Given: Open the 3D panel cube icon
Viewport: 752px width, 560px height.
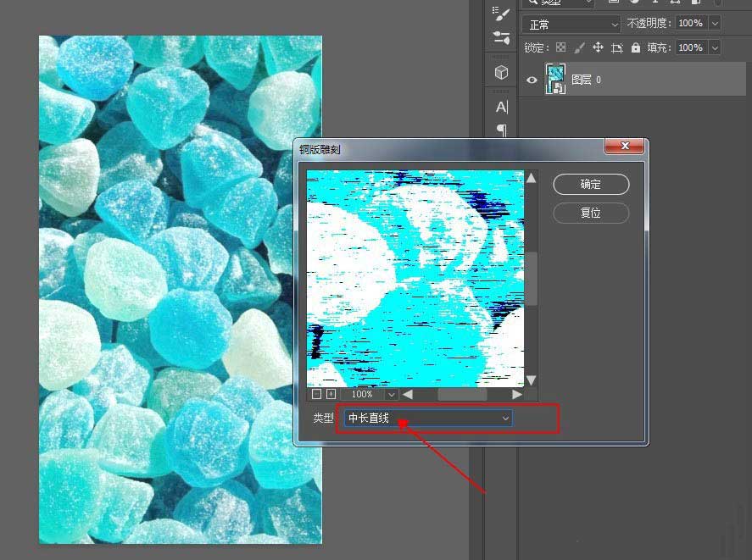Looking at the screenshot, I should pyautogui.click(x=501, y=73).
